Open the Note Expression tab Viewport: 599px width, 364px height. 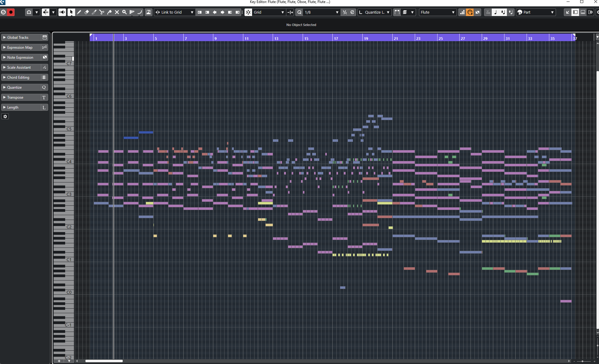pyautogui.click(x=21, y=57)
